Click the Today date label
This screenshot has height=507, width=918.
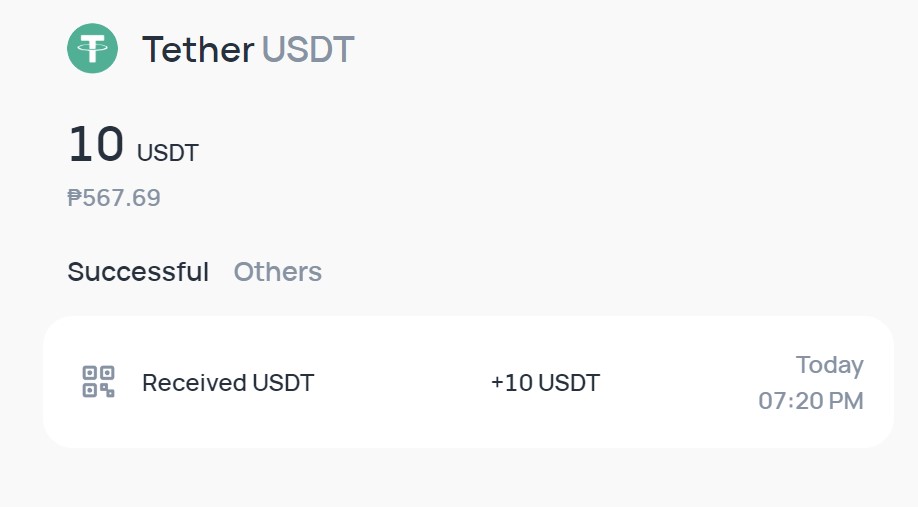[x=830, y=365]
